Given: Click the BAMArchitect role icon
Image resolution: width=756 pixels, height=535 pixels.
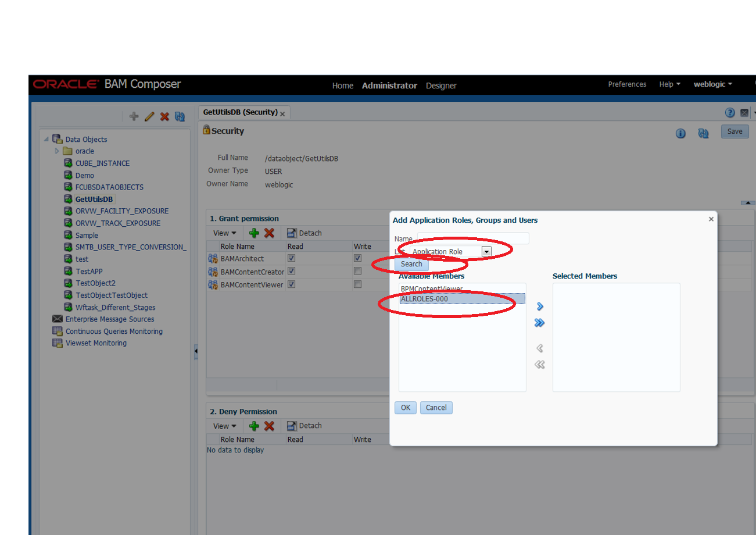Looking at the screenshot, I should click(x=213, y=258).
